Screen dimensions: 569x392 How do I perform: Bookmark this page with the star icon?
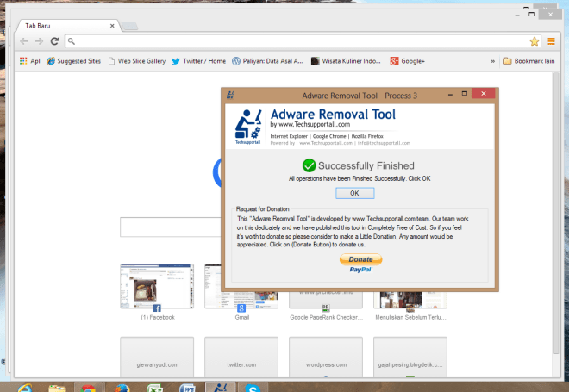coord(534,41)
